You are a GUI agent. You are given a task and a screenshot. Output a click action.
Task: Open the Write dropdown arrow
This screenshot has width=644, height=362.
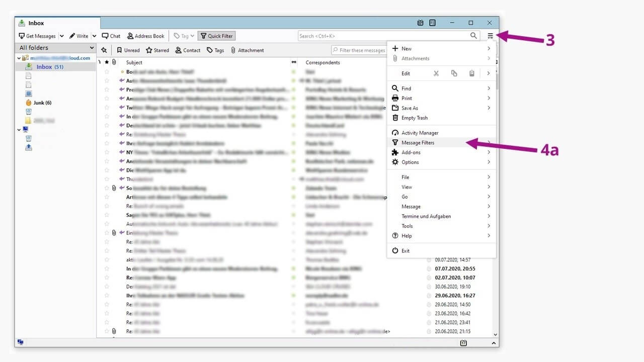tap(94, 36)
